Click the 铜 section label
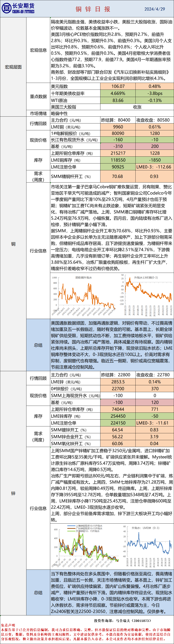 pyautogui.click(x=13, y=244)
